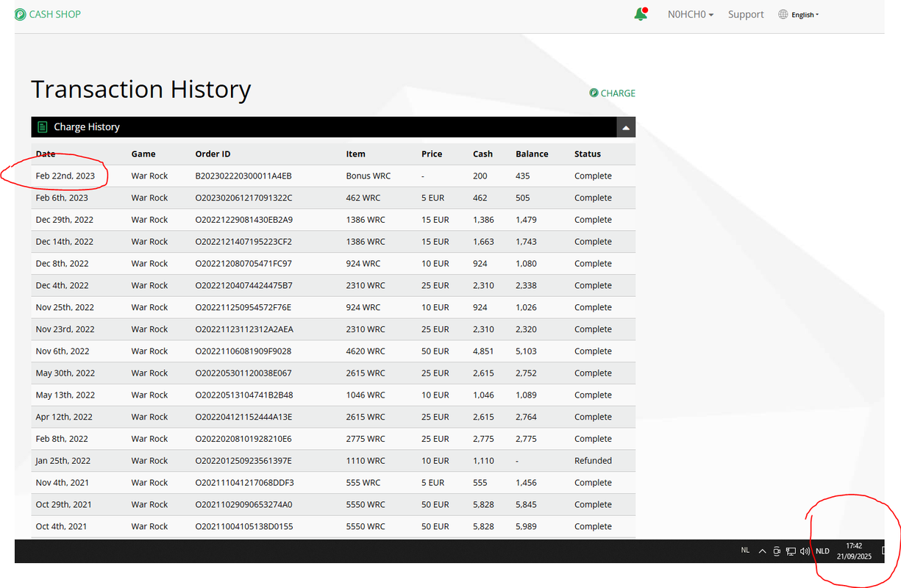Image resolution: width=901 pixels, height=588 pixels.
Task: Click the Refunded status cell
Action: [593, 461]
